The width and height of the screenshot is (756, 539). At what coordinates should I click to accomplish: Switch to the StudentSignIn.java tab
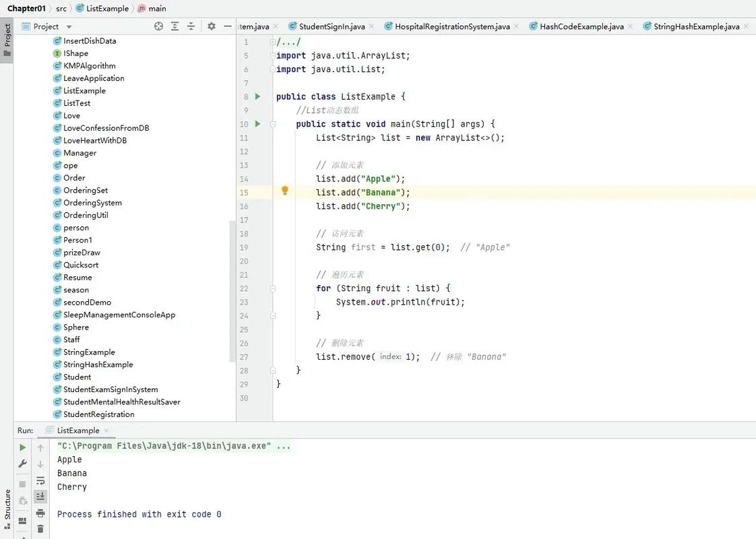(x=331, y=27)
